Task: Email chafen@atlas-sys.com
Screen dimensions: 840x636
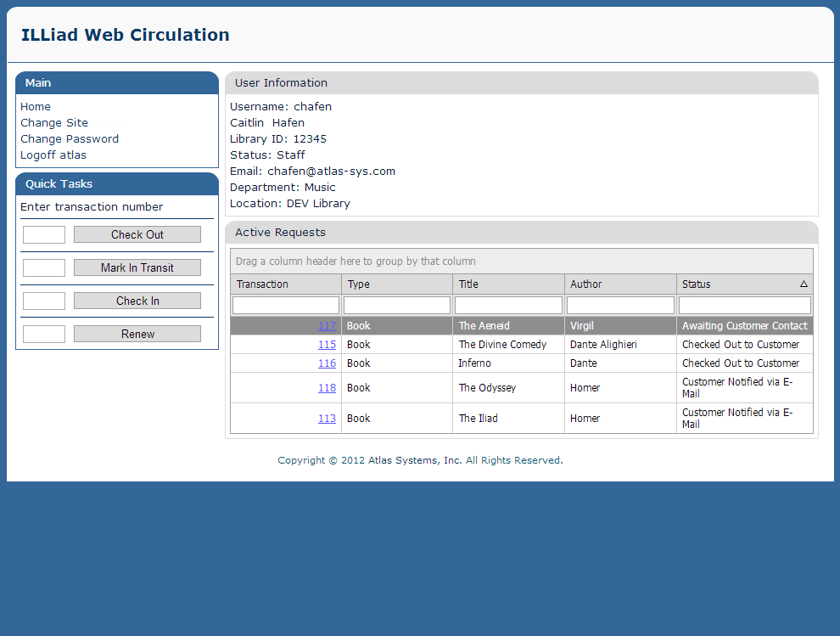Action: 331,171
